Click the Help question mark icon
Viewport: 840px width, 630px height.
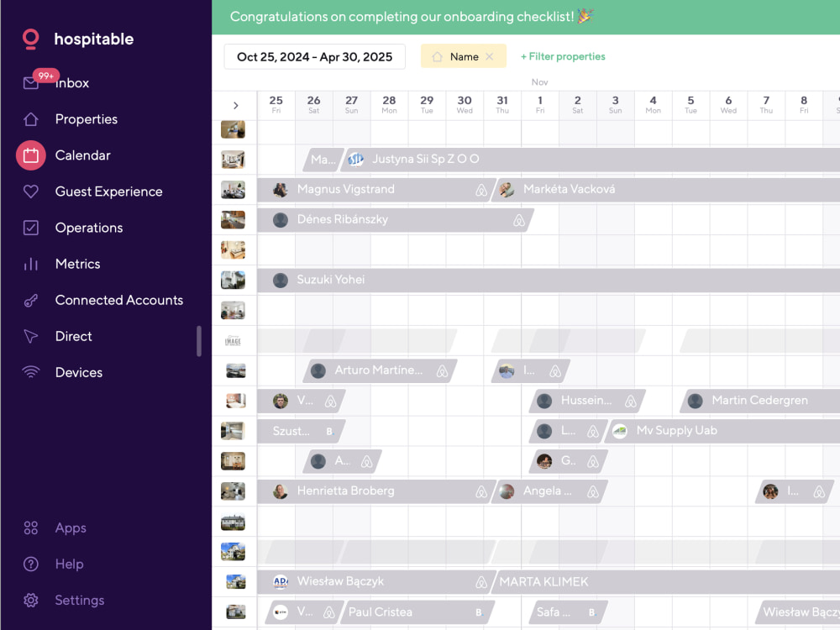click(x=30, y=564)
